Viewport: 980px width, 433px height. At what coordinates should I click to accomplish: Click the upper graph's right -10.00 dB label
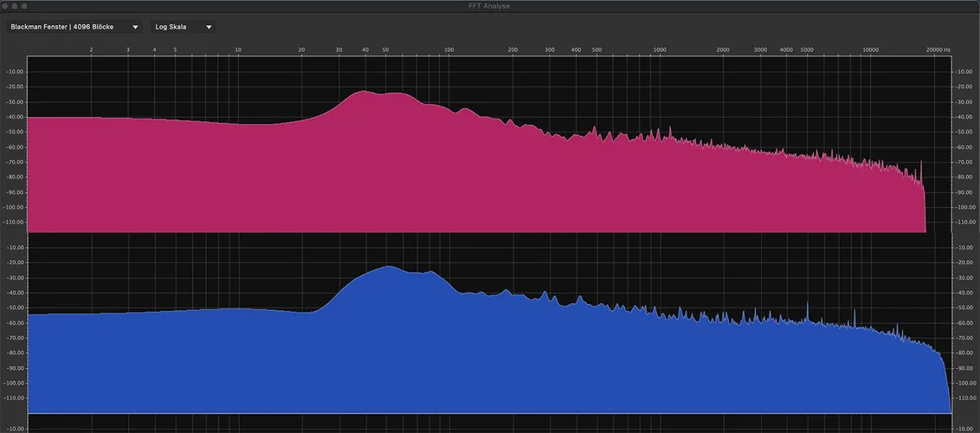click(964, 71)
